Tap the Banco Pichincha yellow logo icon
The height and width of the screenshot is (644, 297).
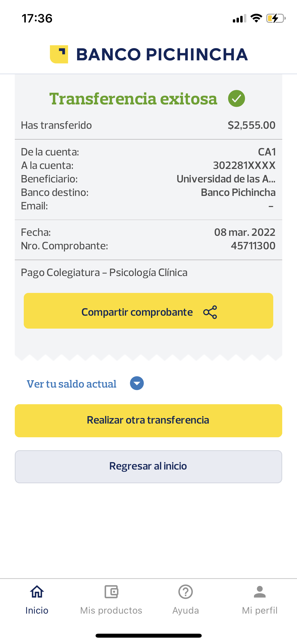[59, 54]
